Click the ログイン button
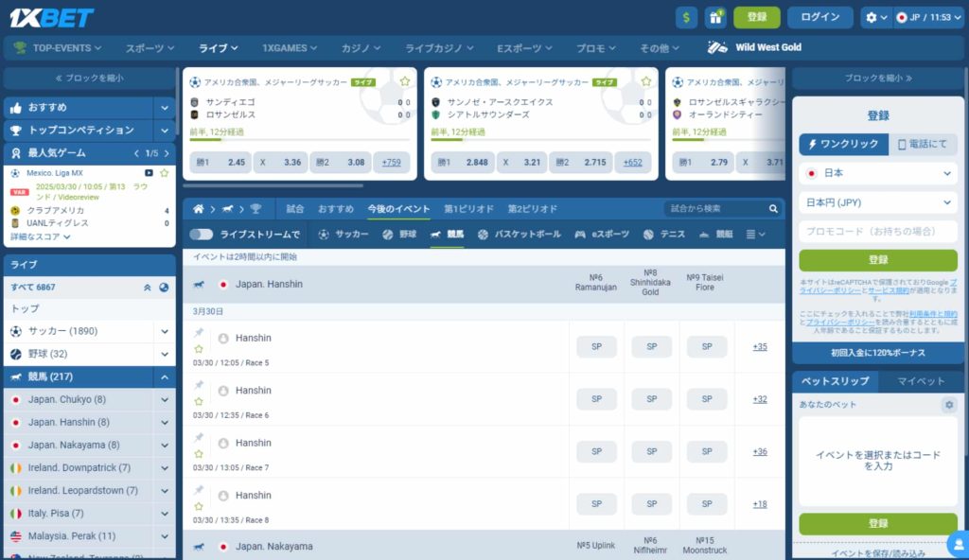Viewport: 969px width, 560px height. tap(820, 17)
